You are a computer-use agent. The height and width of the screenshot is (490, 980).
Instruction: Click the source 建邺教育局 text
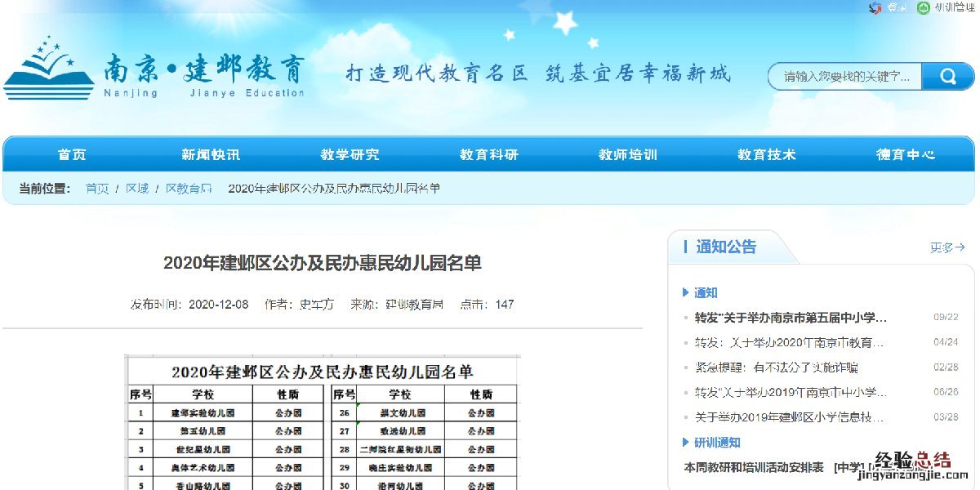pyautogui.click(x=414, y=305)
